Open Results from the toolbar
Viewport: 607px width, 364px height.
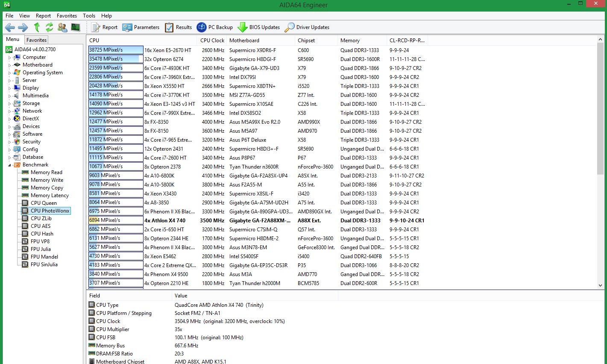(x=178, y=27)
